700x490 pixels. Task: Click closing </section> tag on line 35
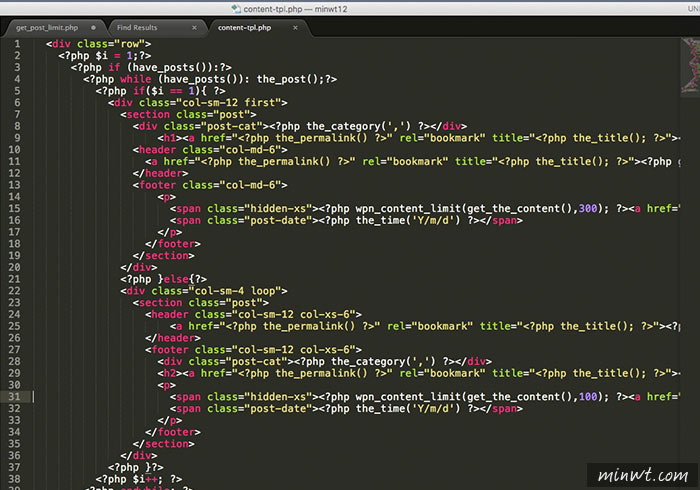click(x=163, y=444)
